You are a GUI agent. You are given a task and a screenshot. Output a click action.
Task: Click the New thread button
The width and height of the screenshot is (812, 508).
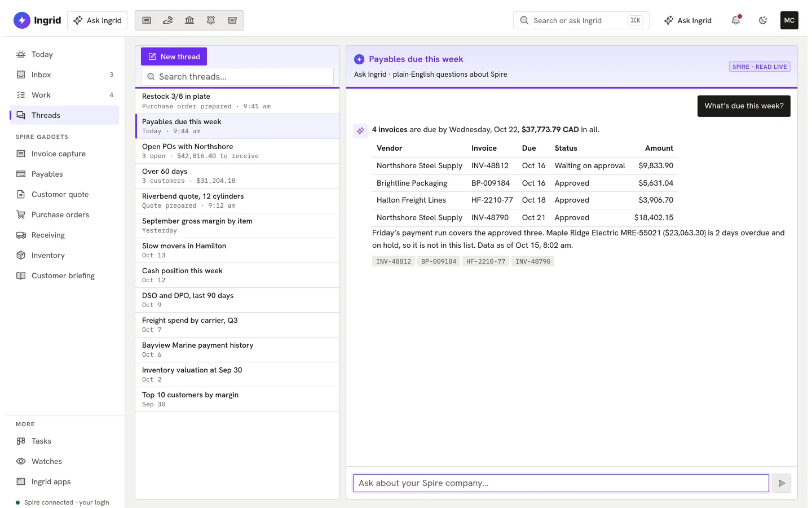tap(174, 56)
